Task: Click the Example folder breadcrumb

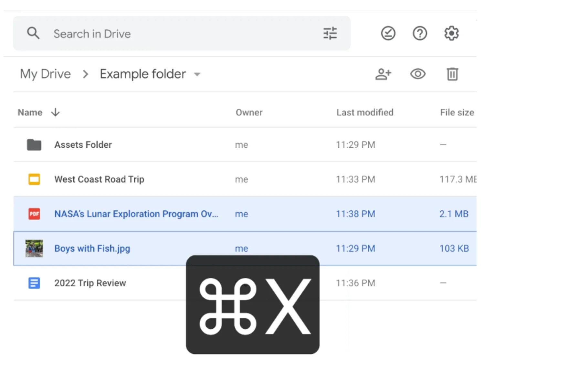Action: (x=142, y=74)
